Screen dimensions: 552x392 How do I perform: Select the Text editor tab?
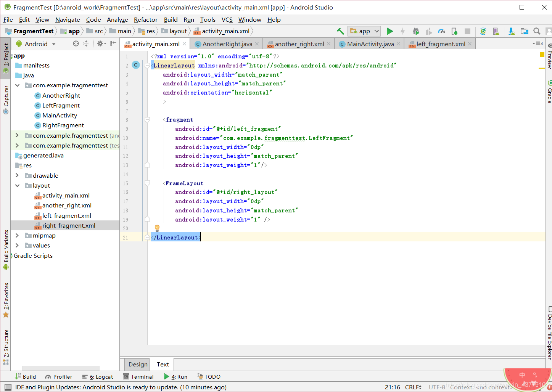163,364
